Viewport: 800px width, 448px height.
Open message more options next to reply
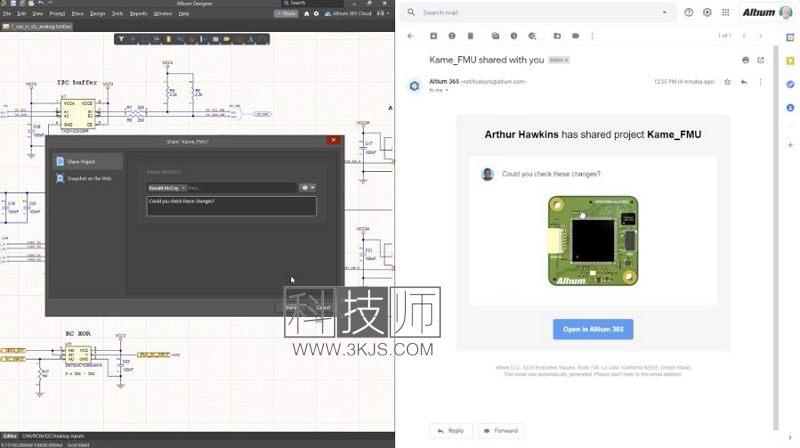[x=761, y=82]
